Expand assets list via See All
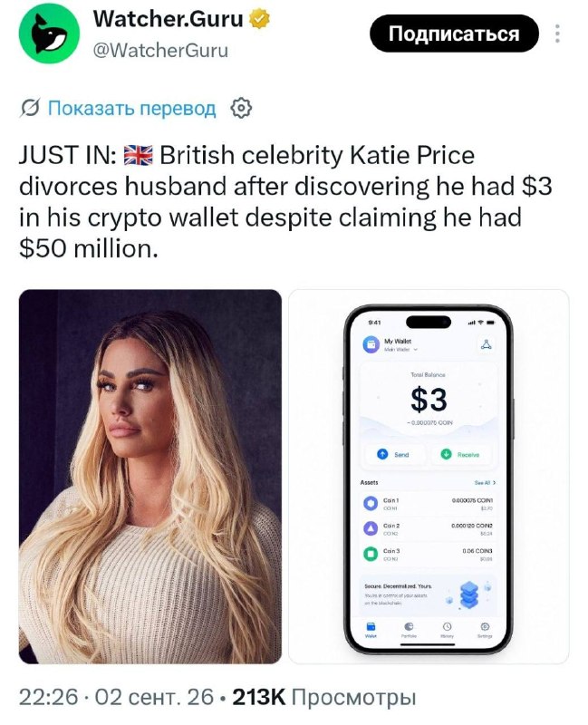Image resolution: width=588 pixels, height=725 pixels. tap(485, 482)
